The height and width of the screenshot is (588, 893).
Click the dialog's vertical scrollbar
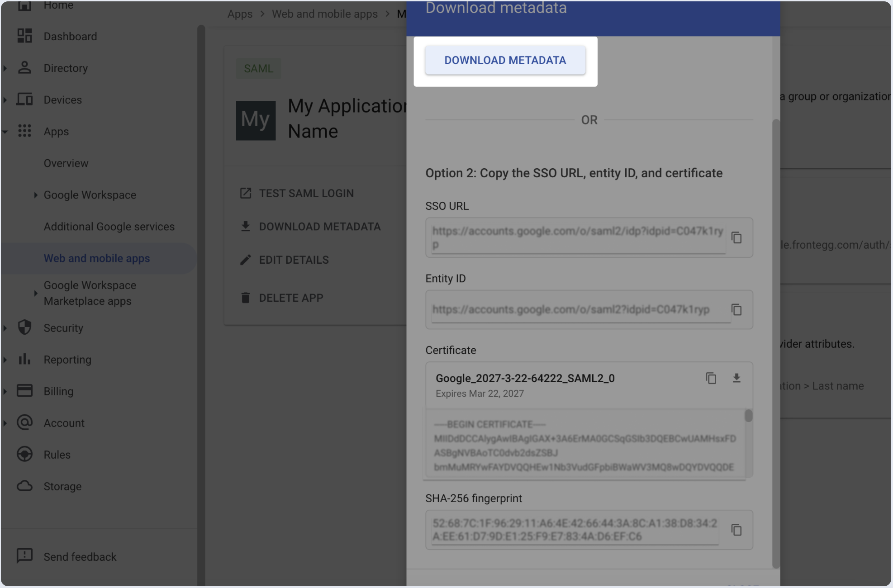click(x=775, y=344)
